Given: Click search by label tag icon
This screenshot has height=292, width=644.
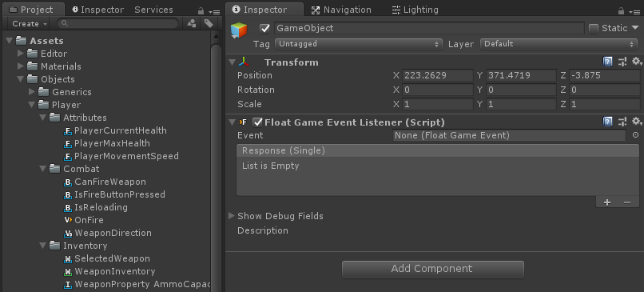Looking at the screenshot, I should [x=209, y=23].
